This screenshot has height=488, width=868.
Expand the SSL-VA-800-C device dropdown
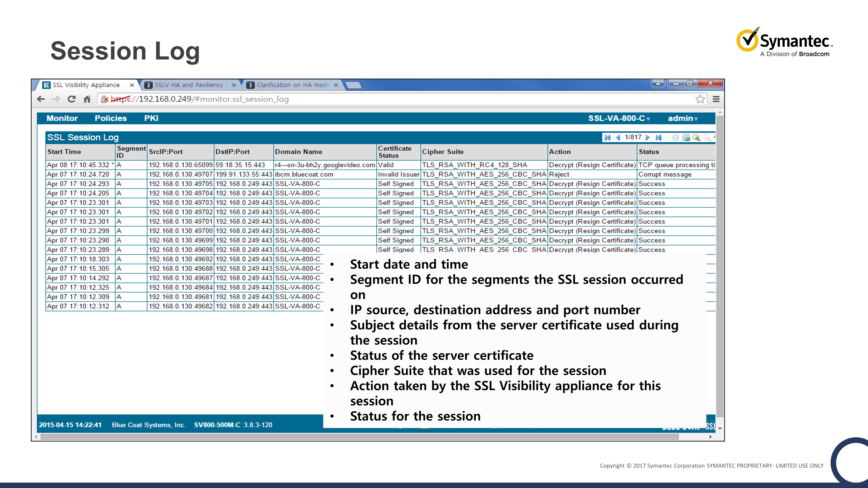tap(619, 118)
